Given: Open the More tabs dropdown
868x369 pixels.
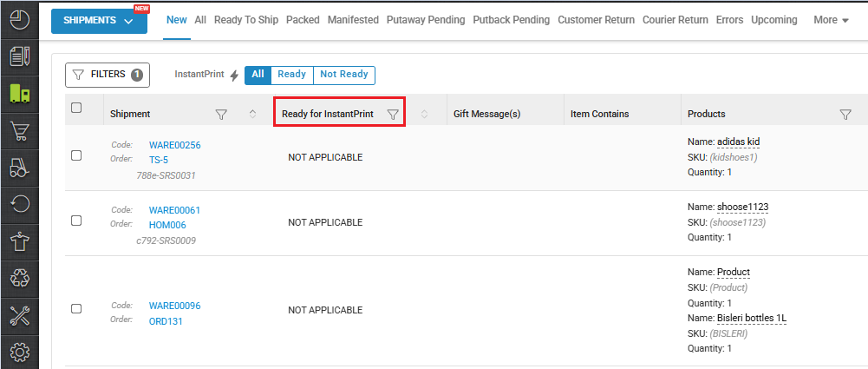Looking at the screenshot, I should coord(831,20).
